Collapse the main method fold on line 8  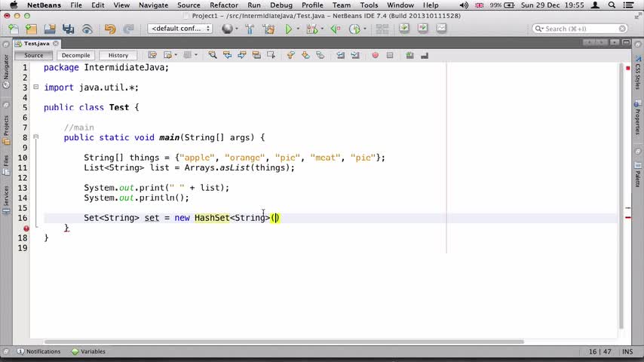point(36,137)
